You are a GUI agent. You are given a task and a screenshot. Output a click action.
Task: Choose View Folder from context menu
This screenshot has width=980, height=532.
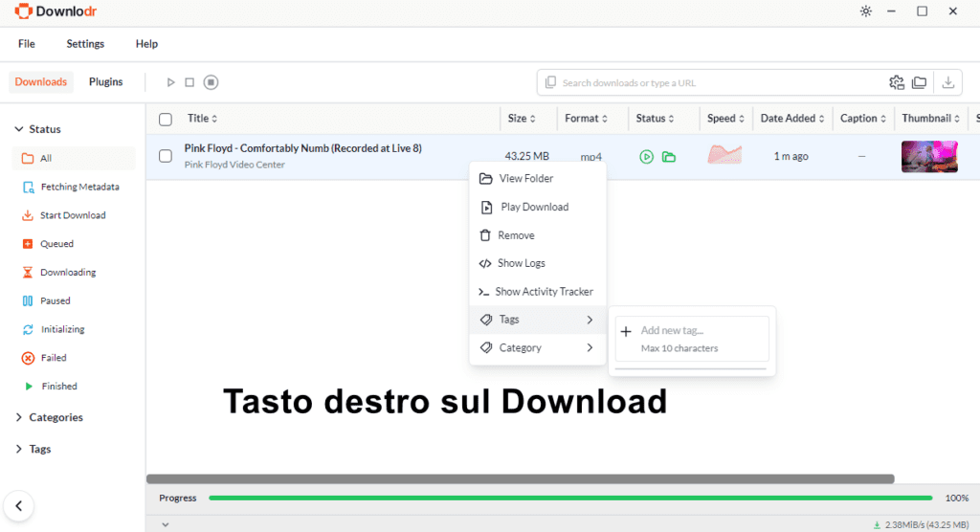538,178
